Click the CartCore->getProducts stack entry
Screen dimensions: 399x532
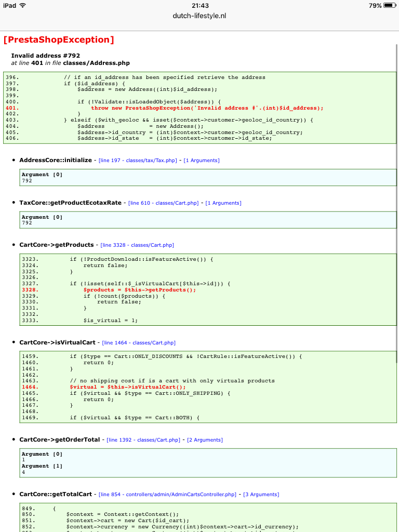[x=56, y=245]
